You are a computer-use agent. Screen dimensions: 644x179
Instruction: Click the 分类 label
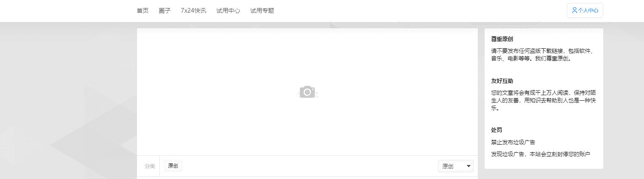[150, 166]
